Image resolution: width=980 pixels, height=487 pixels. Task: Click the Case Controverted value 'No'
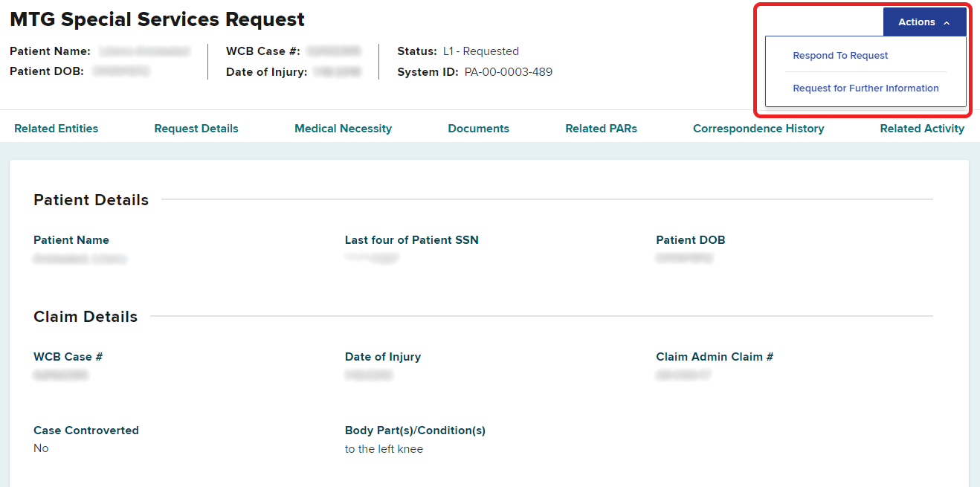(x=41, y=449)
